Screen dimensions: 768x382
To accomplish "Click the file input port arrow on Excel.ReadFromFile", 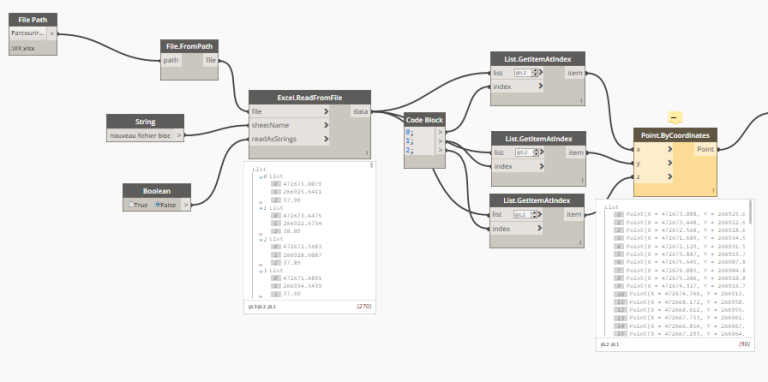I will 326,112.
